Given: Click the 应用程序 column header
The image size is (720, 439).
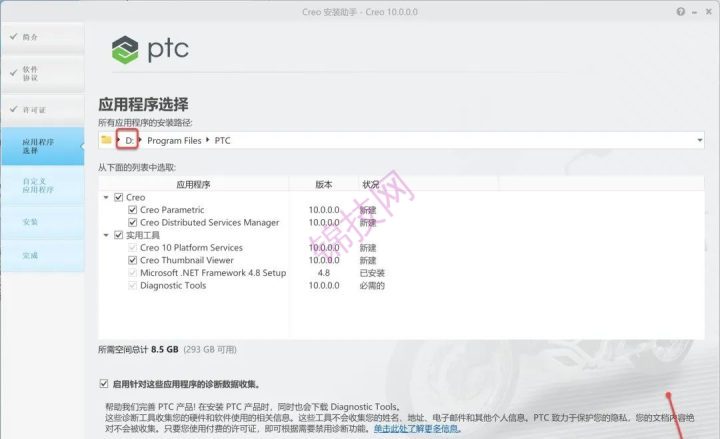Looking at the screenshot, I should coord(193,185).
